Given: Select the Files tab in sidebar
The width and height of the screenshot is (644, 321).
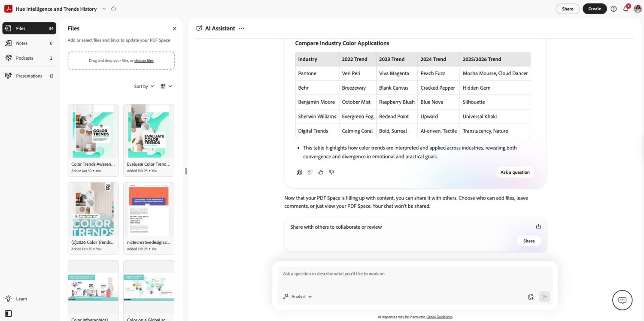Looking at the screenshot, I should (29, 28).
